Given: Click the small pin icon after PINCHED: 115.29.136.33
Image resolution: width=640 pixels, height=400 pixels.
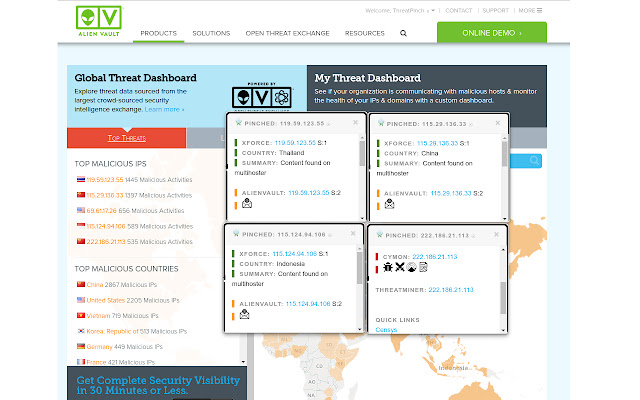Looking at the screenshot, I should click(x=471, y=124).
